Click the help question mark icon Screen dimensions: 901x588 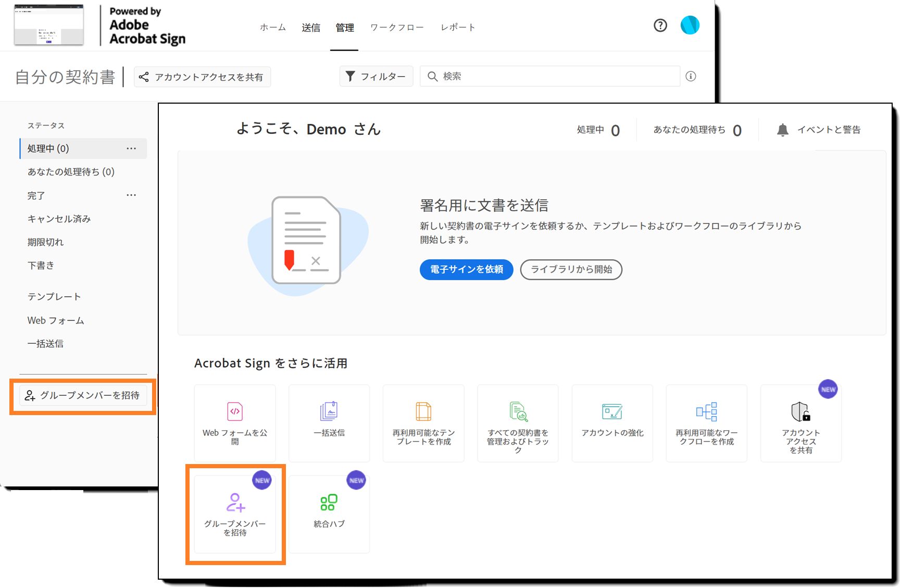click(x=660, y=25)
